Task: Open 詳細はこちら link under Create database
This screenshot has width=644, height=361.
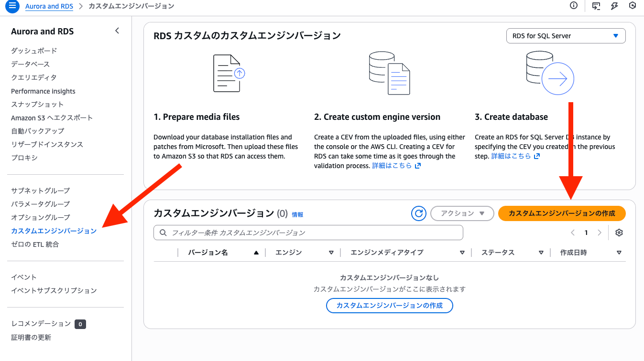Action: (x=516, y=156)
